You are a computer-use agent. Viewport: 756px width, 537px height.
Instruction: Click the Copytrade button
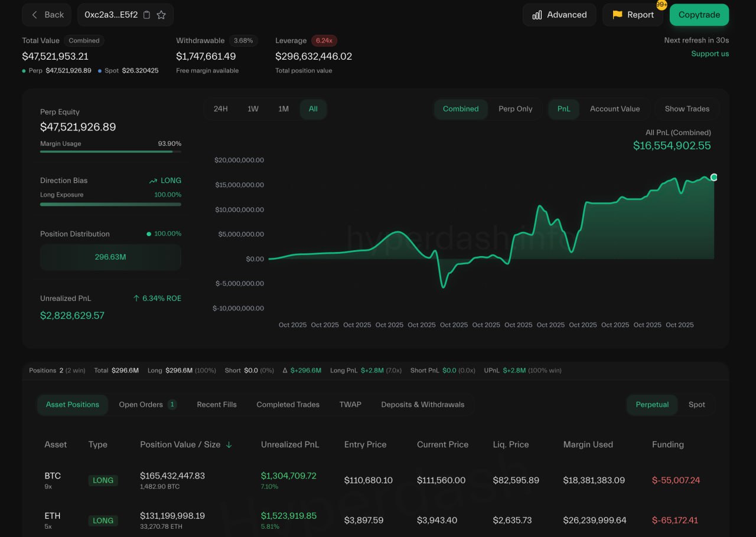pyautogui.click(x=699, y=15)
